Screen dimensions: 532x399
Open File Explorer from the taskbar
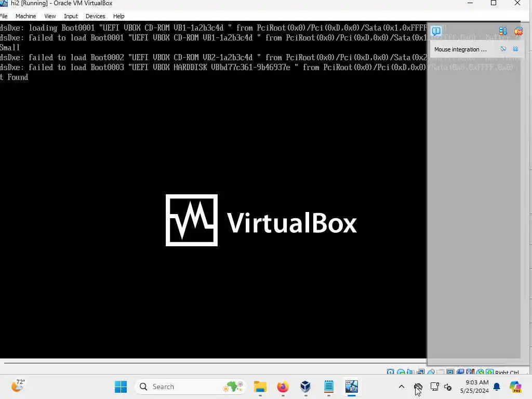click(x=260, y=387)
